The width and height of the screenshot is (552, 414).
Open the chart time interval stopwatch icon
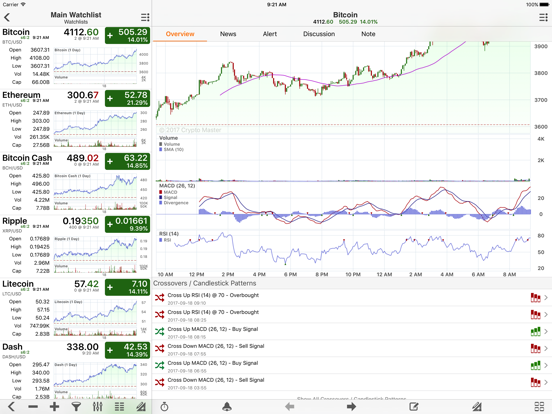[x=164, y=407]
